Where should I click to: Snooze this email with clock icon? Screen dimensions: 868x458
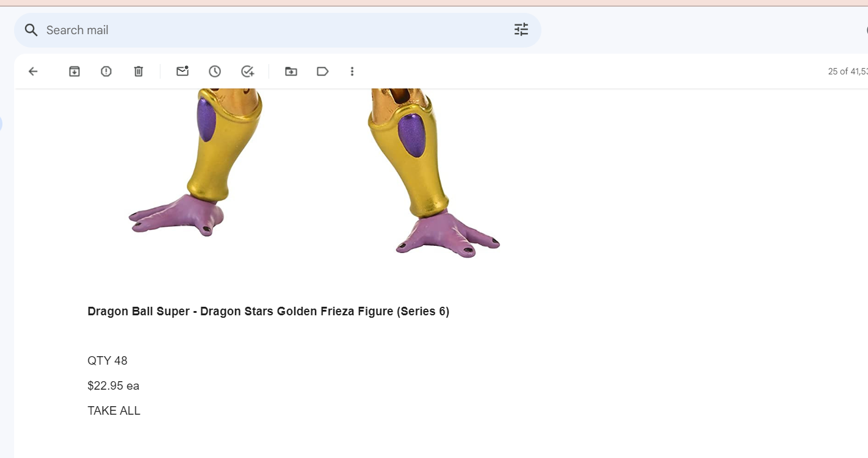215,71
